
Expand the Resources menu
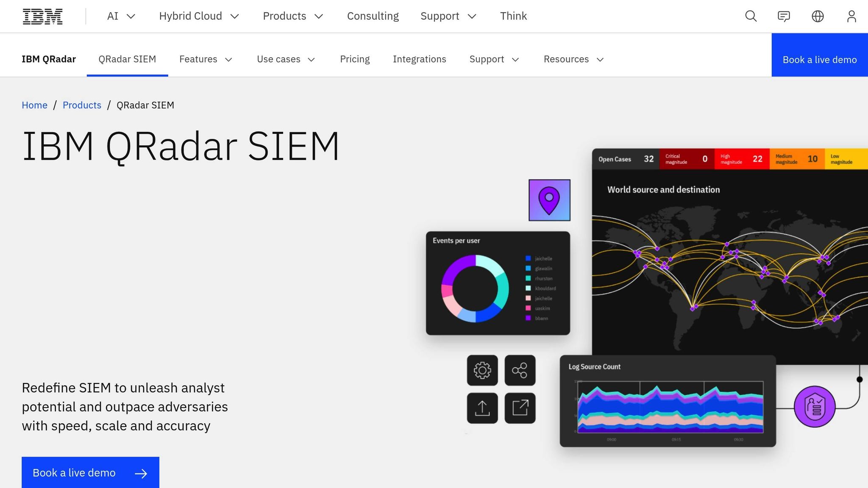click(573, 59)
